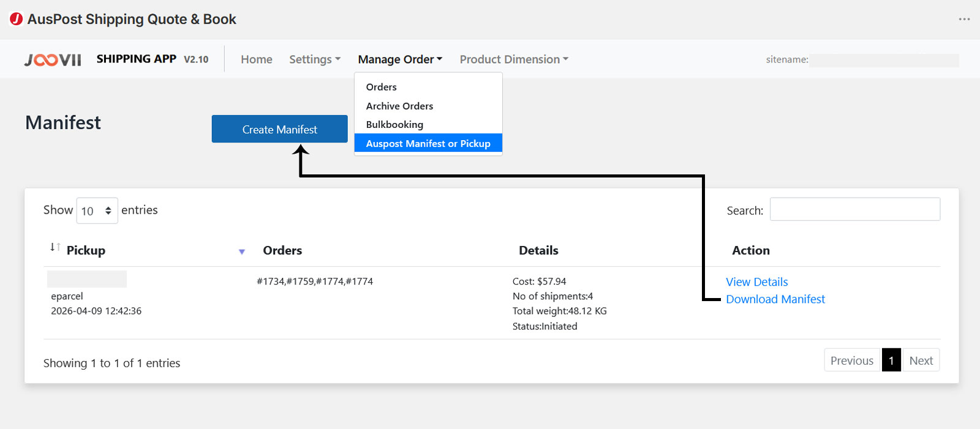Screen dimensions: 980x429
Task: Open the View Details link
Action: (757, 282)
